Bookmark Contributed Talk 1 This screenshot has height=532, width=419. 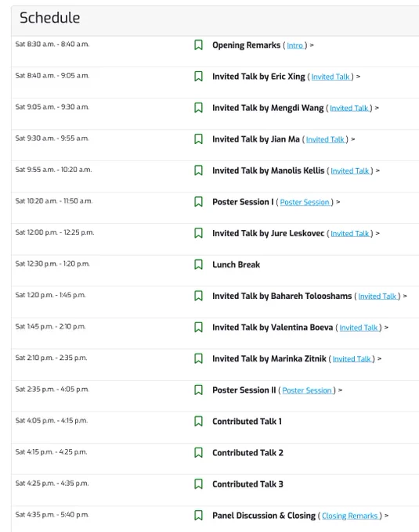click(198, 422)
